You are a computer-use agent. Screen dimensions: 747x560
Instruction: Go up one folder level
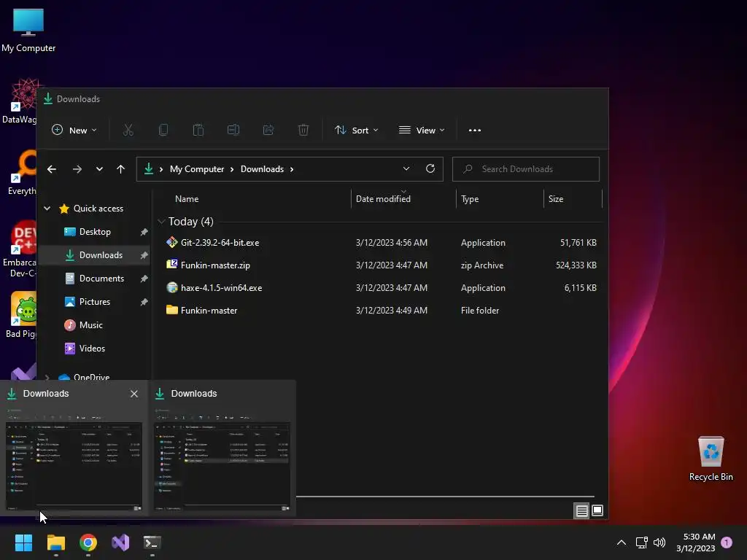click(x=120, y=169)
